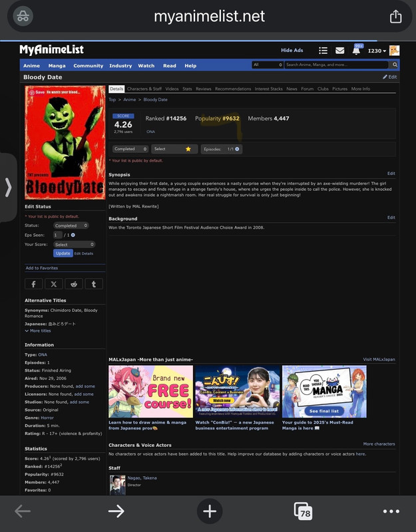The image size is (416, 532).
Task: Click More characters link
Action: pyautogui.click(x=379, y=444)
